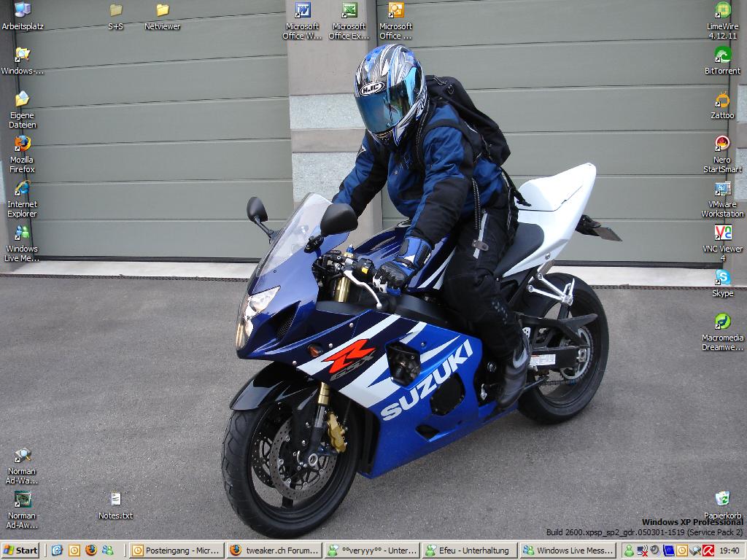Select the Skype desktop icon
Screen dimensions: 747x560
[722, 277]
